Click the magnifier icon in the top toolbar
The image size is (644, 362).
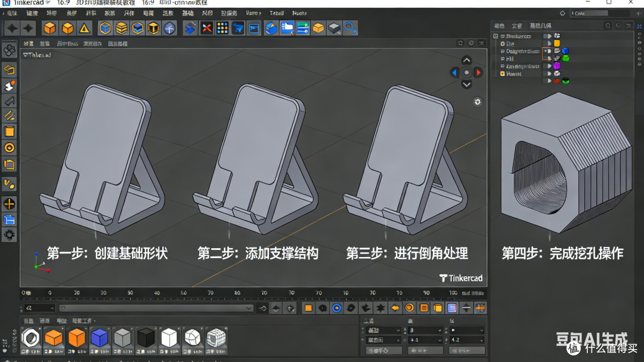point(350,28)
